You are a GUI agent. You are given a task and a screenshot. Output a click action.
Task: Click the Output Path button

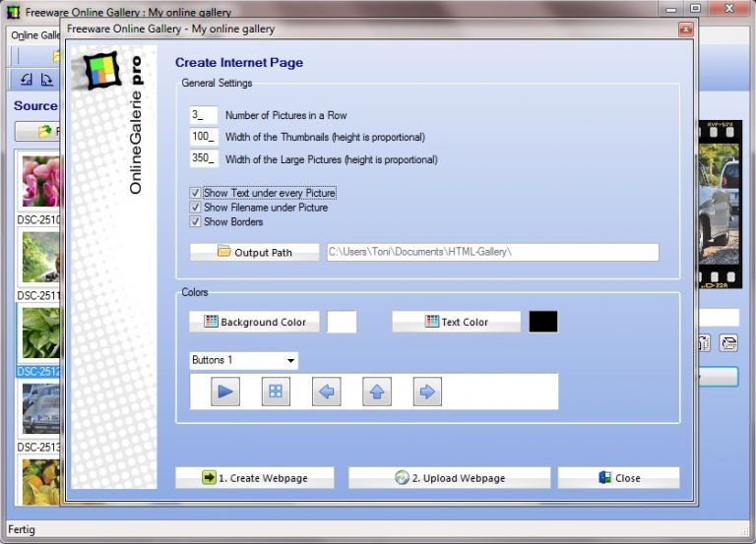coord(255,253)
